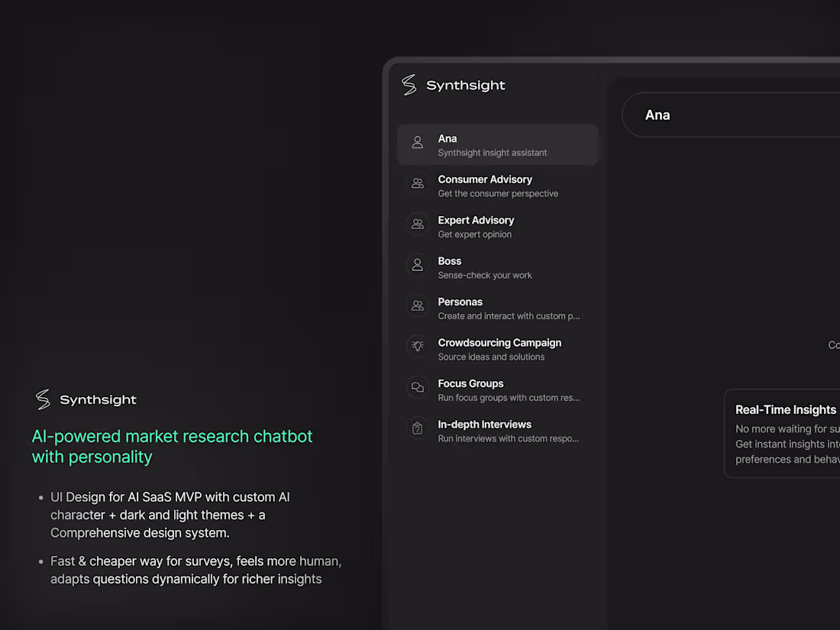Open the Boss sense-check assistant
This screenshot has width=840, height=630.
pyautogui.click(x=498, y=267)
